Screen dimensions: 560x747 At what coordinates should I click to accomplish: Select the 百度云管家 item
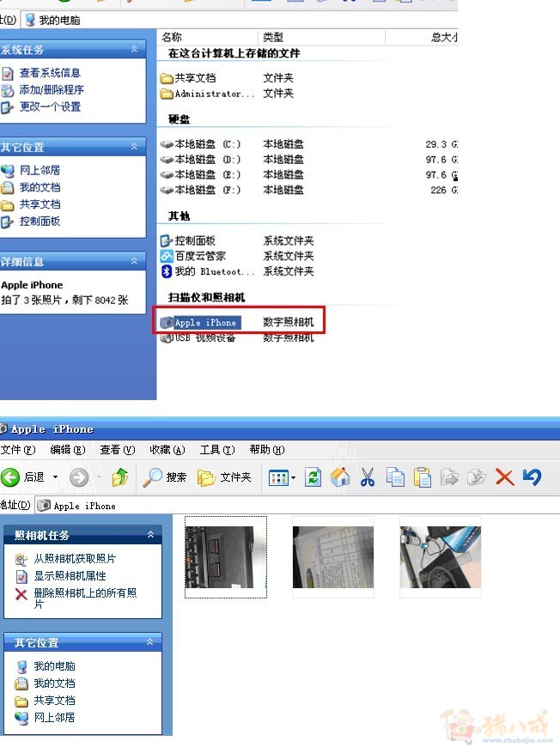(x=193, y=256)
